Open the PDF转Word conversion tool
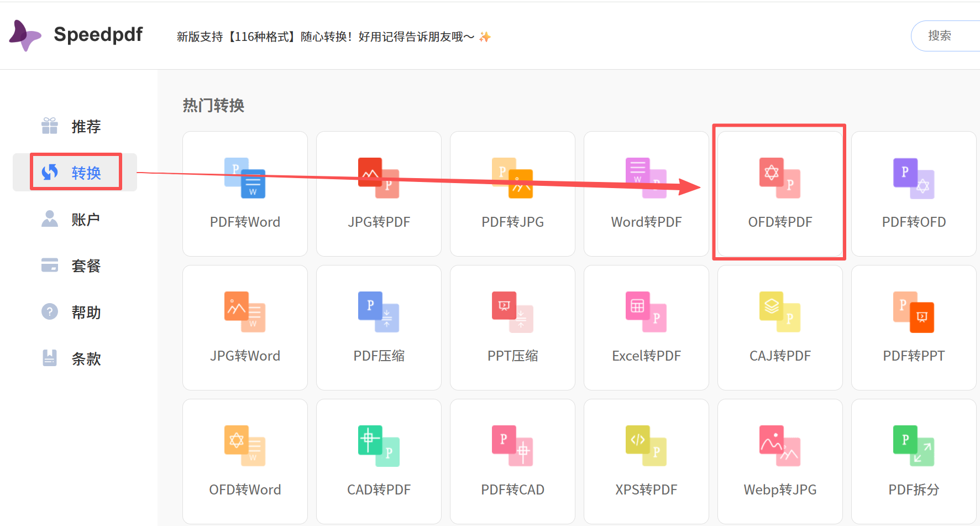This screenshot has height=526, width=980. (245, 194)
